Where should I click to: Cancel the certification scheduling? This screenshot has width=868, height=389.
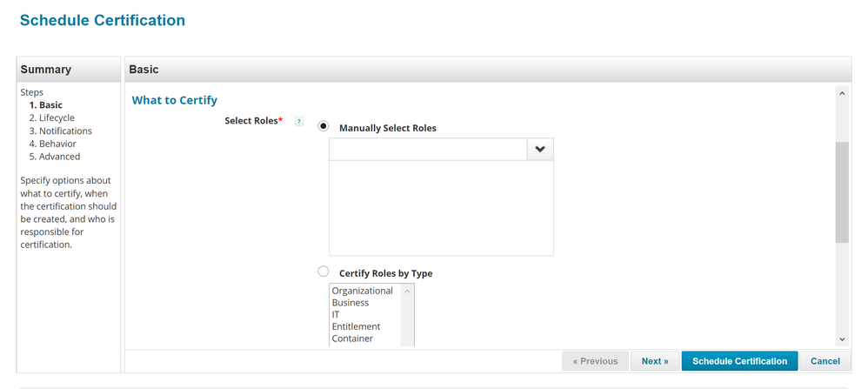click(825, 361)
